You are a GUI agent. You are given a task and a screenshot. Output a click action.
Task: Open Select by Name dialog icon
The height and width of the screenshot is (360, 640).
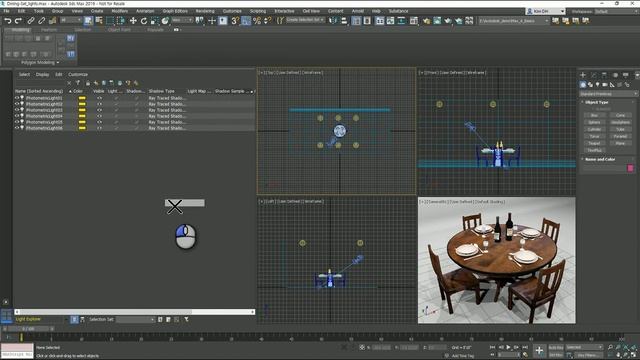pyautogui.click(x=99, y=20)
